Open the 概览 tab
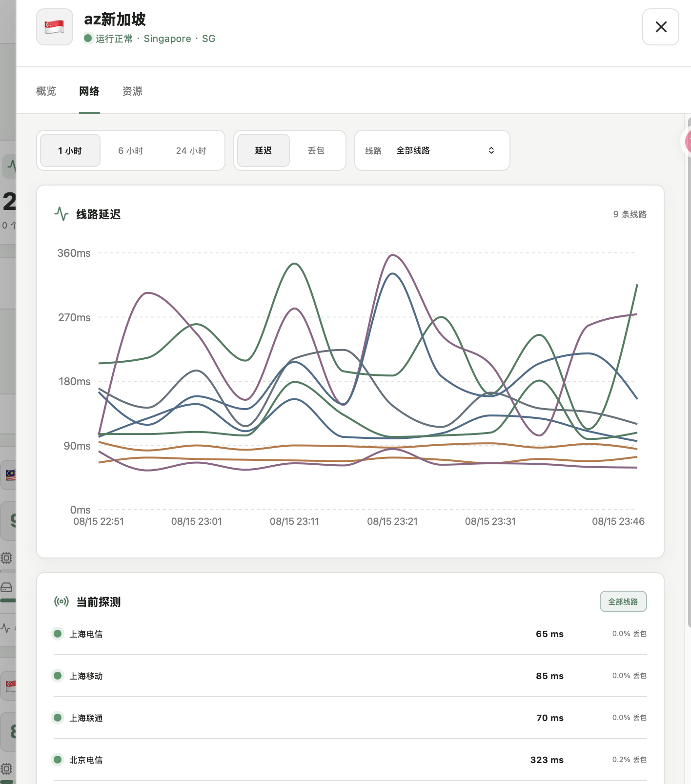The height and width of the screenshot is (784, 691). pyautogui.click(x=46, y=91)
